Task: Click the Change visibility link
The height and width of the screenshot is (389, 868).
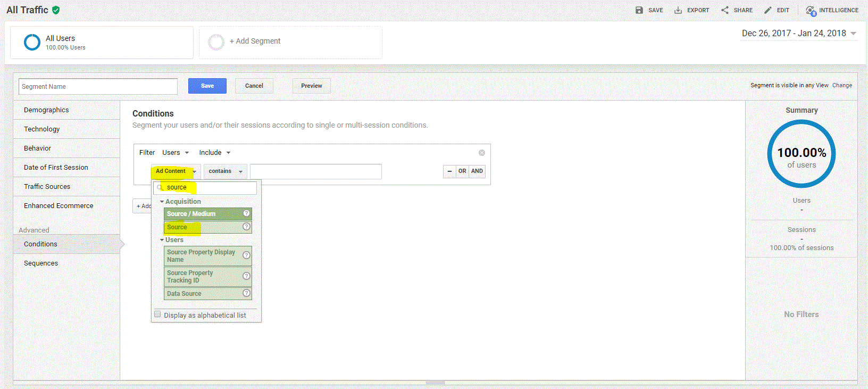Action: click(x=842, y=85)
